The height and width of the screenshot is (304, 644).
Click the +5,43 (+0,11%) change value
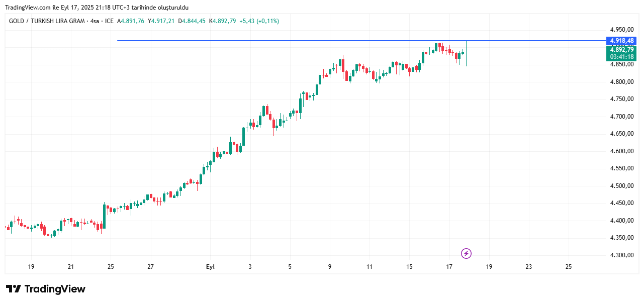259,21
